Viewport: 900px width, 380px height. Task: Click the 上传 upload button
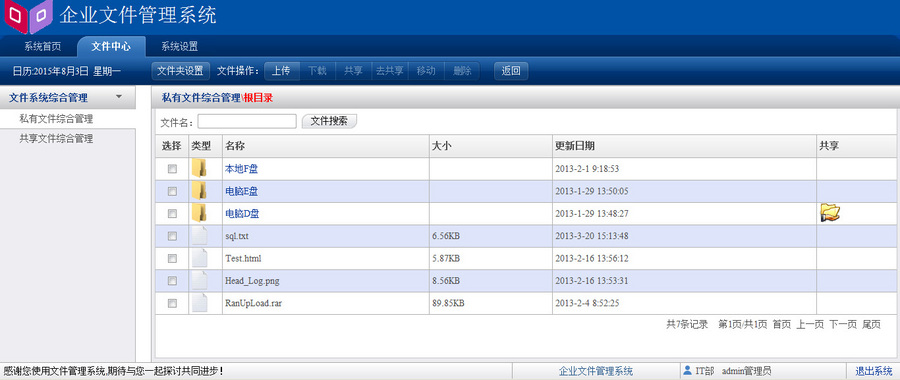(x=281, y=71)
